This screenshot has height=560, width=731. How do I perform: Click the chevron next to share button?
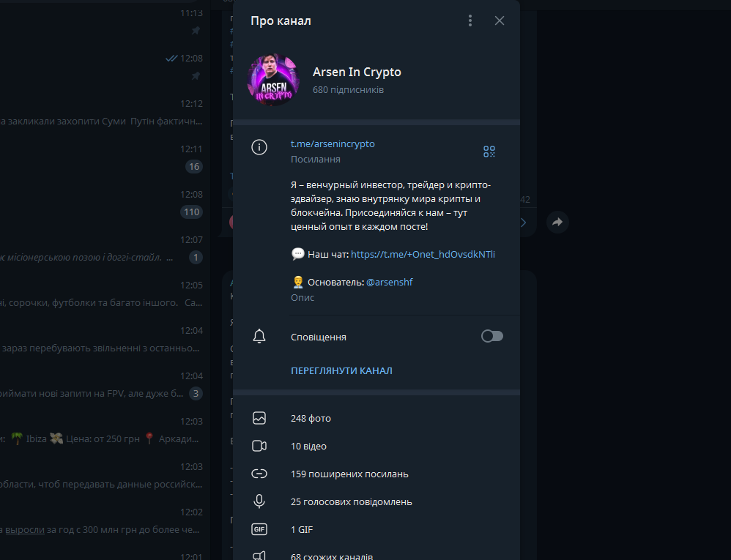[x=524, y=223]
